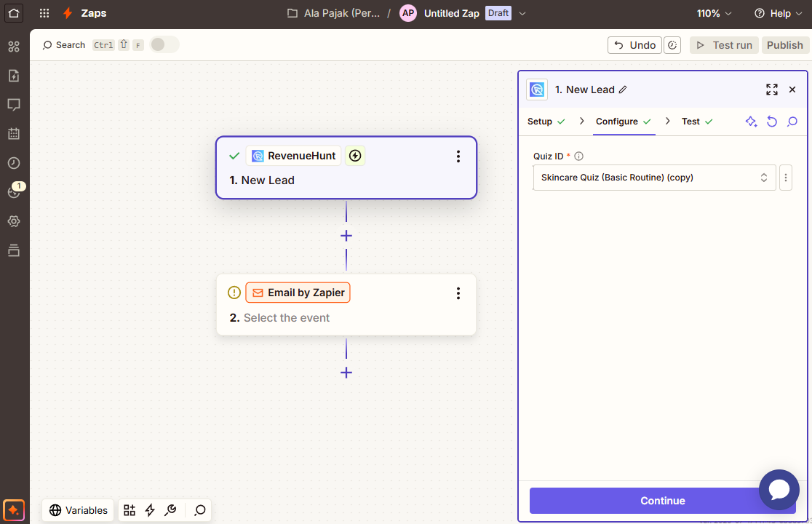
Task: Click the AP avatar badge
Action: point(408,13)
